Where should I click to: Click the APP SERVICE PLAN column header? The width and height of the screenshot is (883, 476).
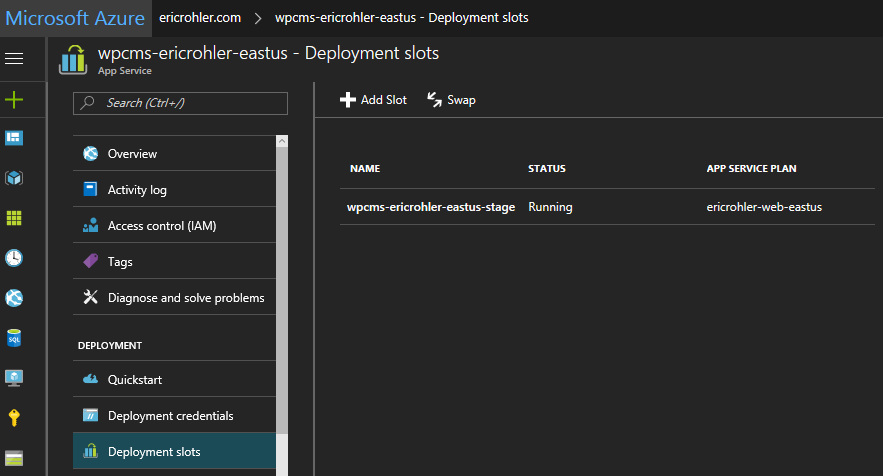[751, 168]
